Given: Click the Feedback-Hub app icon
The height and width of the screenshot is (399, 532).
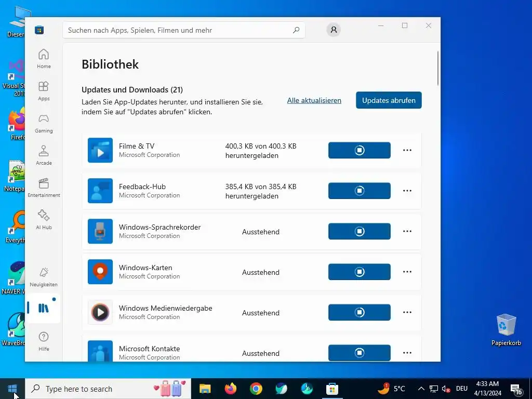Looking at the screenshot, I should 100,191.
